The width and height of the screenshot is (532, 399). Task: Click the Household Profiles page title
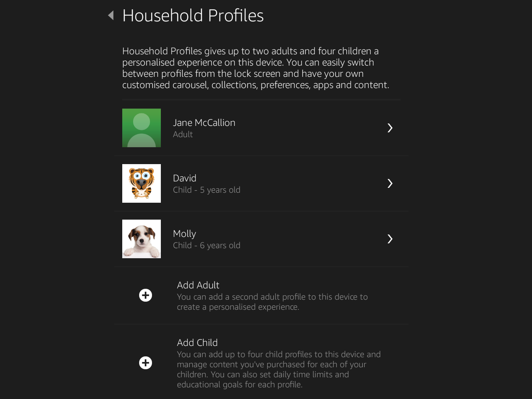193,16
